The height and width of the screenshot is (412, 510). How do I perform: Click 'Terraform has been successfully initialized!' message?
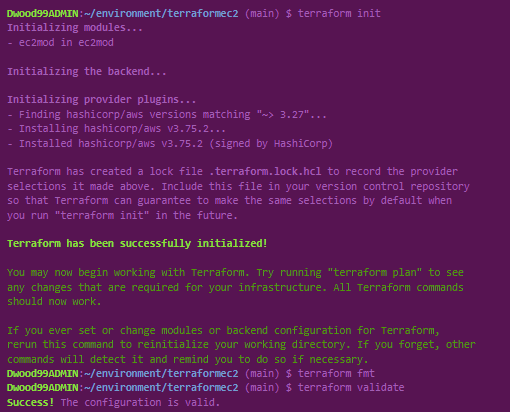137,243
